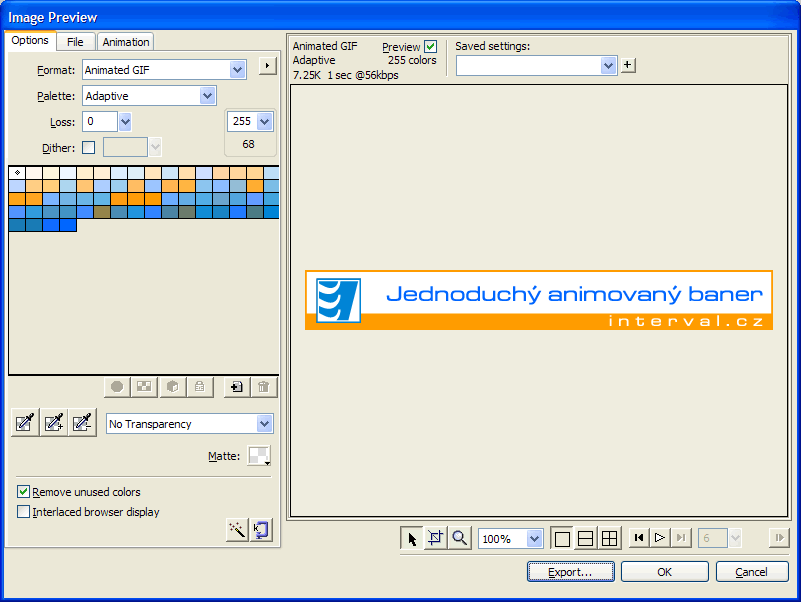Select the zoom magnifier tool
Image resolution: width=801 pixels, height=602 pixels.
tap(459, 538)
